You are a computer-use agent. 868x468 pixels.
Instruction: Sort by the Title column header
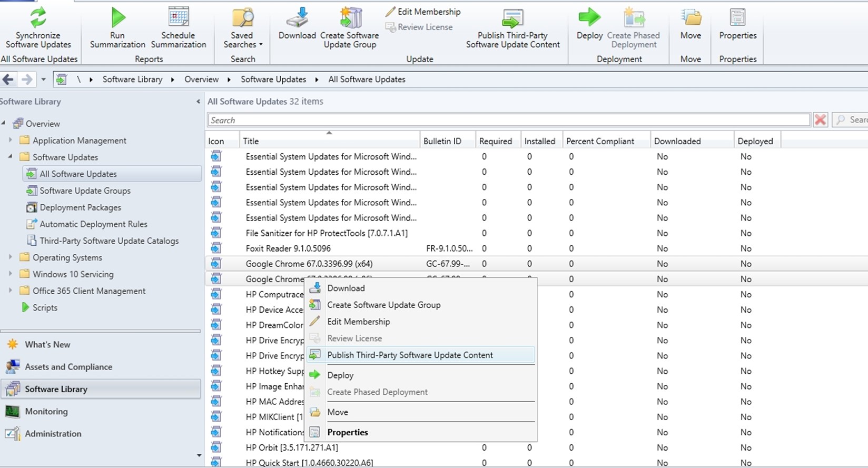(x=329, y=141)
